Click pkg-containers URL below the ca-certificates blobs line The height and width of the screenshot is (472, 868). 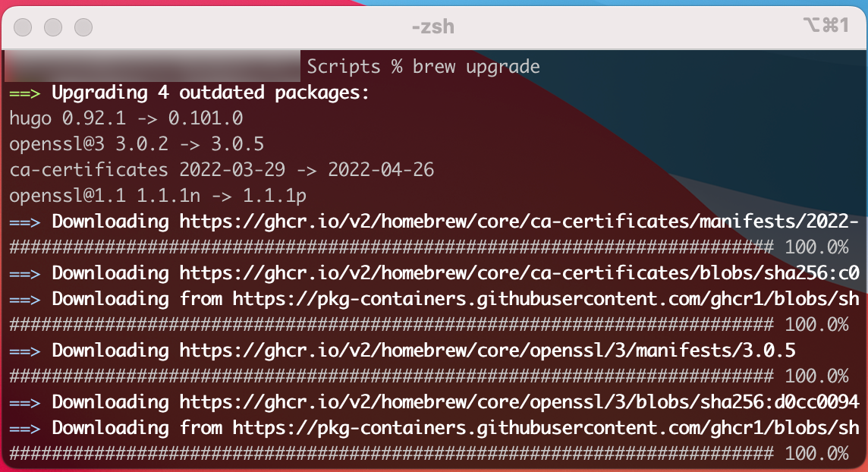tap(546, 299)
